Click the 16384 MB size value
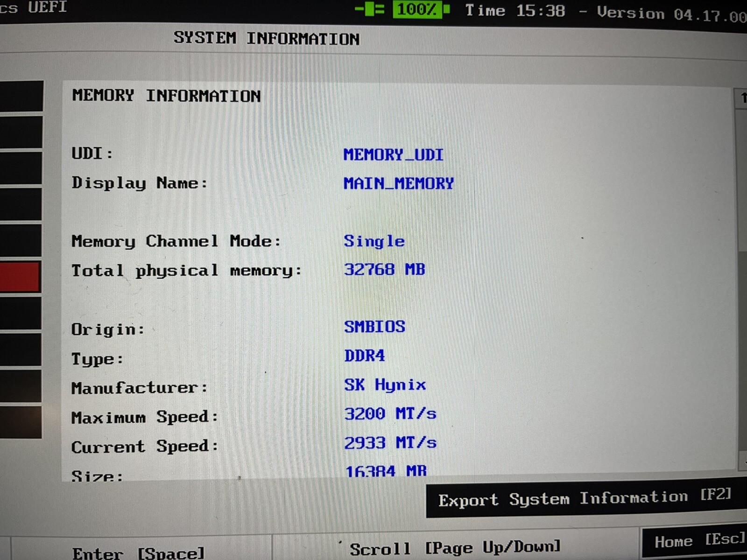The height and width of the screenshot is (560, 747). [386, 470]
